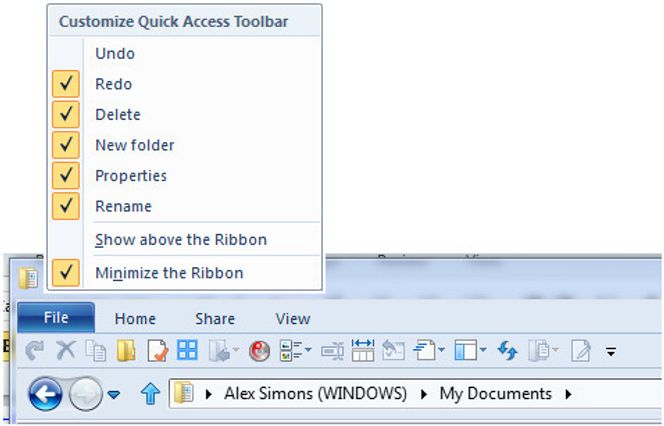Uncheck New folder in the customize menu
Image resolution: width=664 pixels, height=426 pixels.
click(185, 145)
